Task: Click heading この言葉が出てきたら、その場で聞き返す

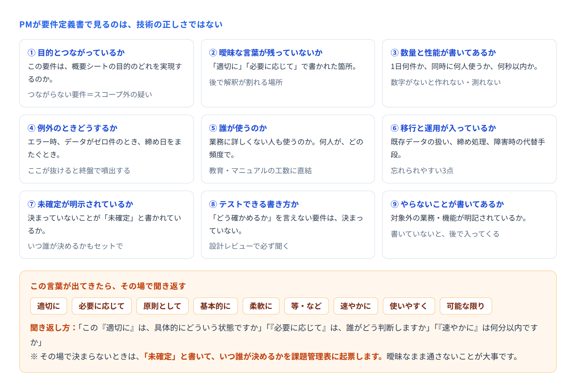Action: [108, 286]
